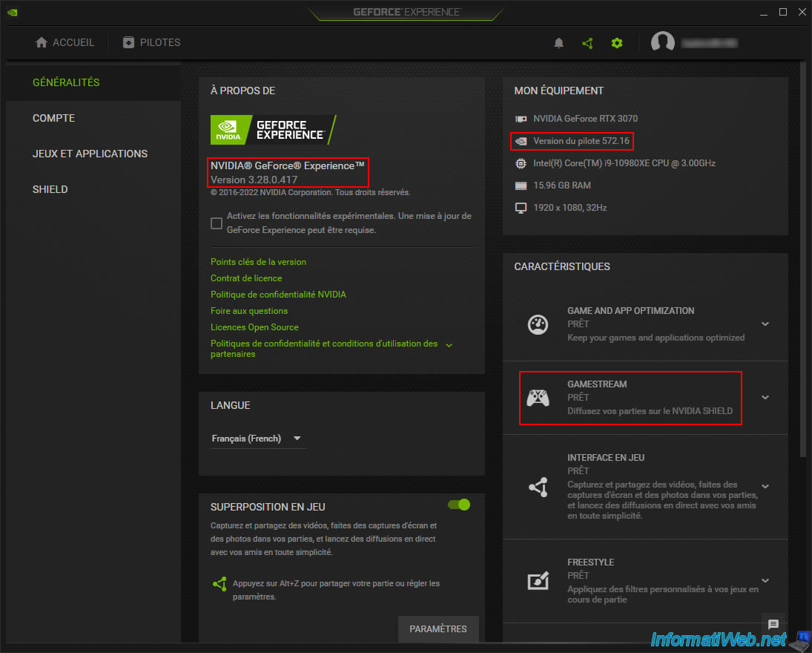
Task: Click the FREESTYLE feature title
Action: tap(590, 562)
